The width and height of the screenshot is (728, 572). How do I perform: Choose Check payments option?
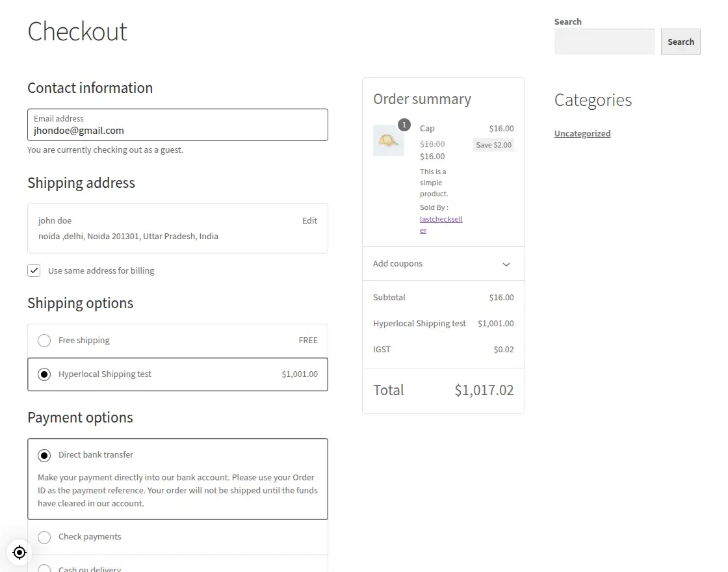tap(44, 537)
